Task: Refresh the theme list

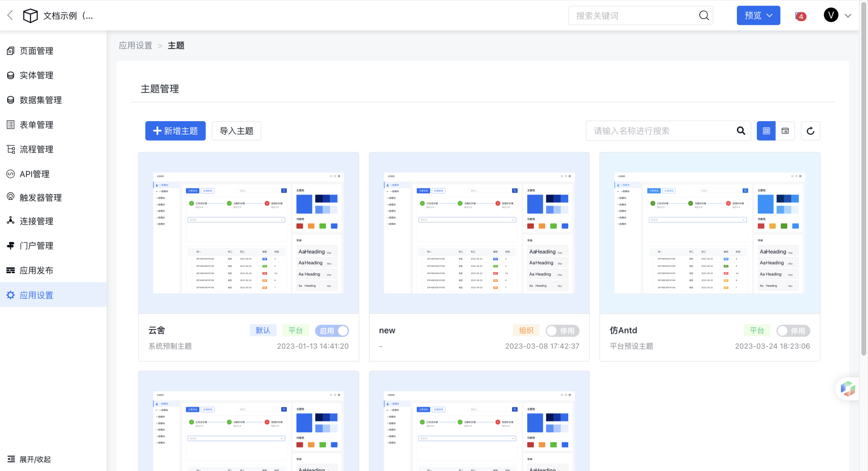Action: point(810,131)
